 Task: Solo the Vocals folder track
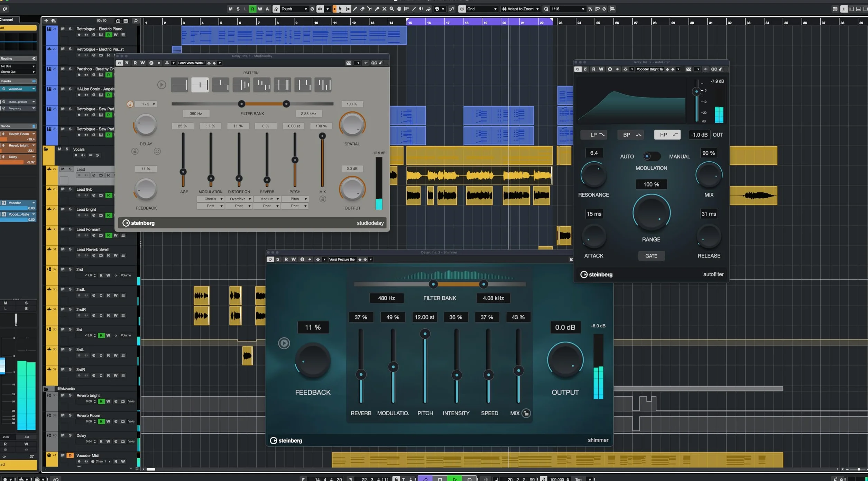[67, 149]
